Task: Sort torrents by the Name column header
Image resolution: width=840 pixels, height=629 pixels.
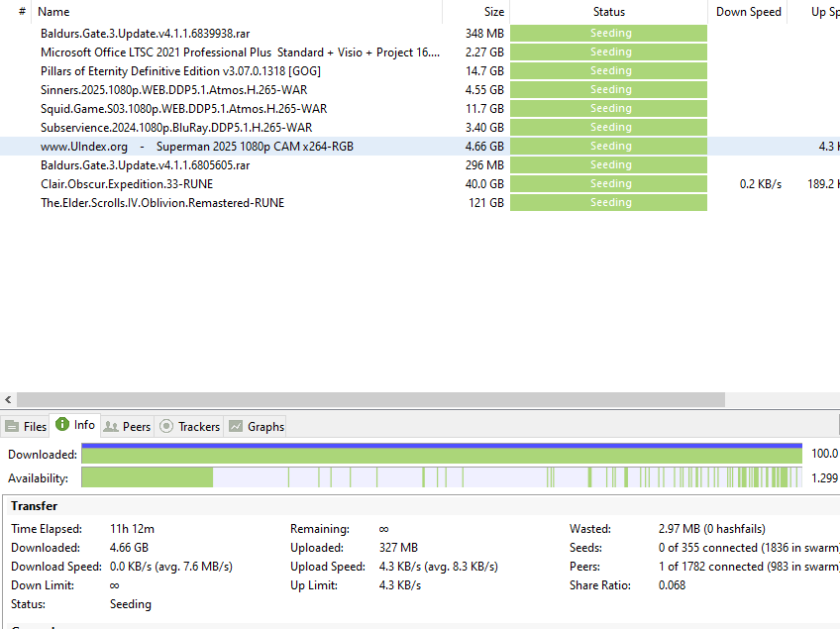Action: pyautogui.click(x=237, y=12)
